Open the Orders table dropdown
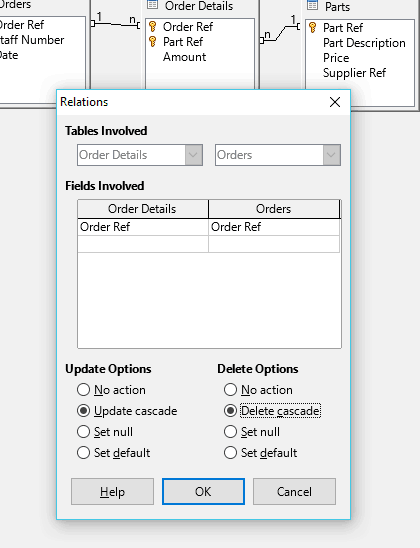The width and height of the screenshot is (420, 548). coord(332,155)
